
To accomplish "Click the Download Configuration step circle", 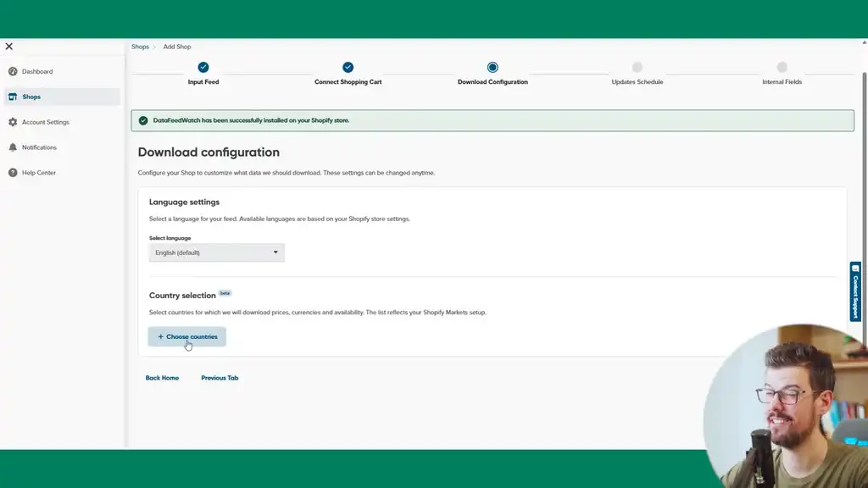I will point(492,65).
